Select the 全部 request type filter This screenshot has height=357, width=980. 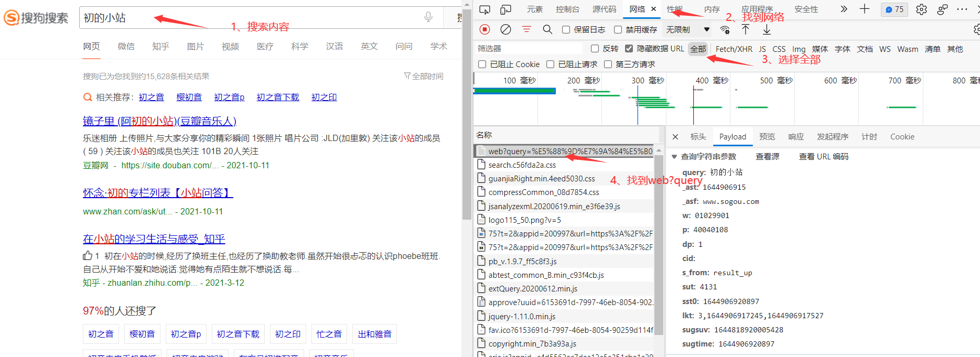698,49
